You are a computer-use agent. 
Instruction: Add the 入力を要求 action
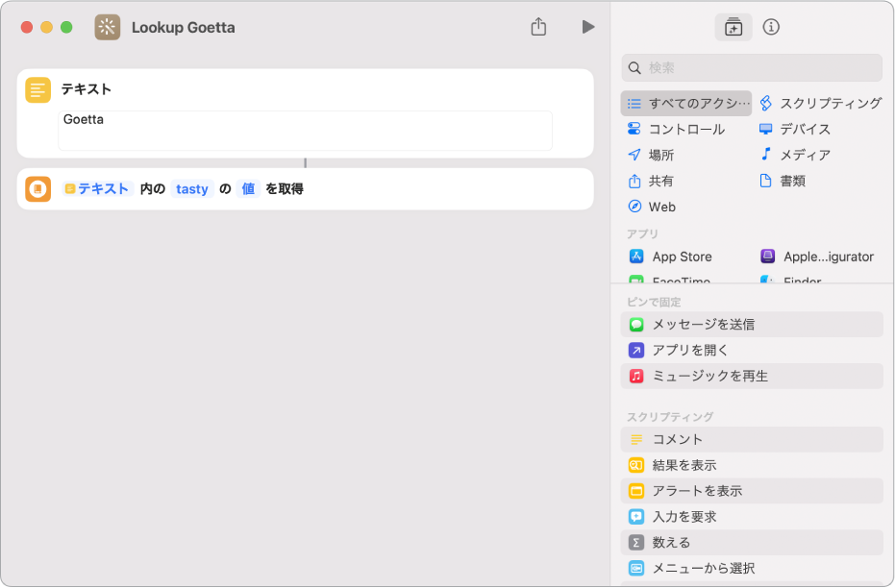752,517
